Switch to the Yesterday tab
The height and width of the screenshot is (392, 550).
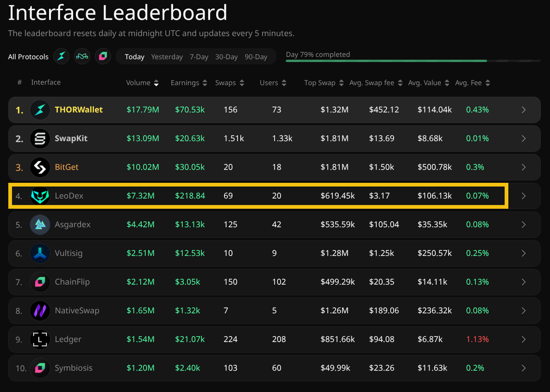tap(167, 57)
